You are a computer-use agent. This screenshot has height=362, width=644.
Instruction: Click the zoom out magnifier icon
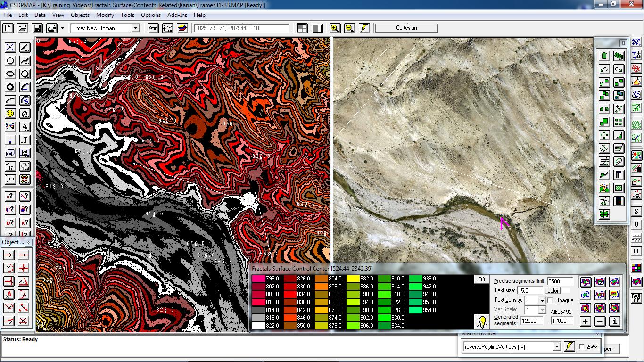(349, 28)
